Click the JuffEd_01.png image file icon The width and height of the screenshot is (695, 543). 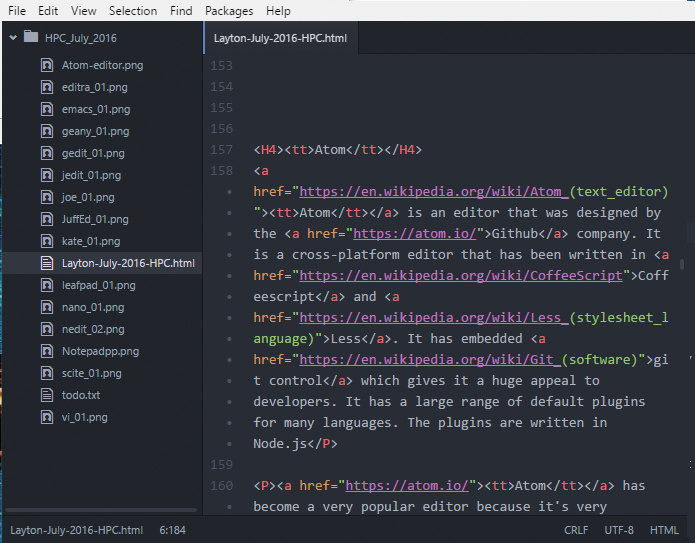[x=47, y=219]
